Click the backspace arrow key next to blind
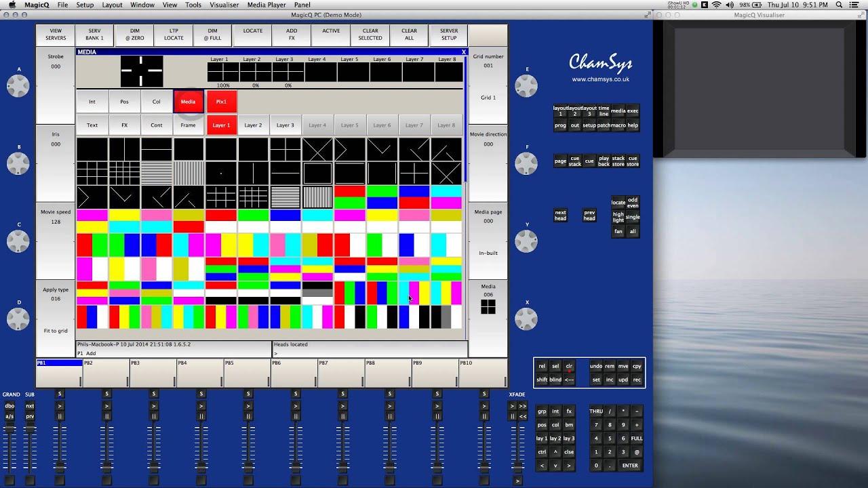 (x=569, y=380)
